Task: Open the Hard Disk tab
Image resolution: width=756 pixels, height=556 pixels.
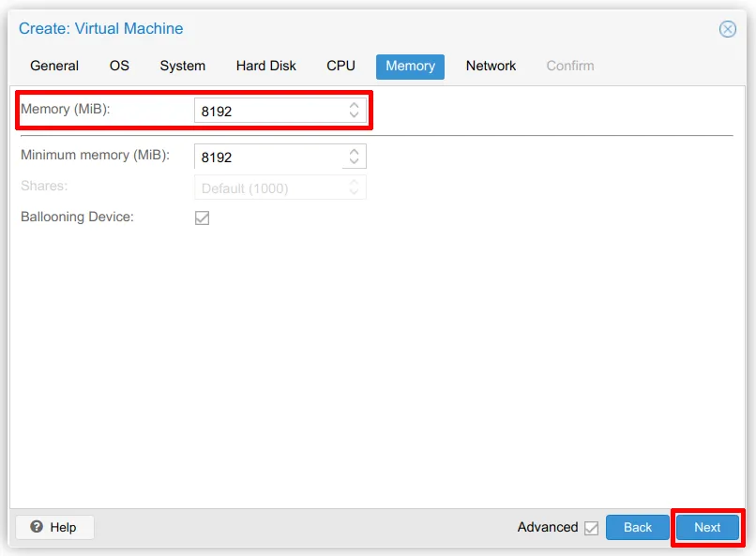Action: (x=265, y=66)
